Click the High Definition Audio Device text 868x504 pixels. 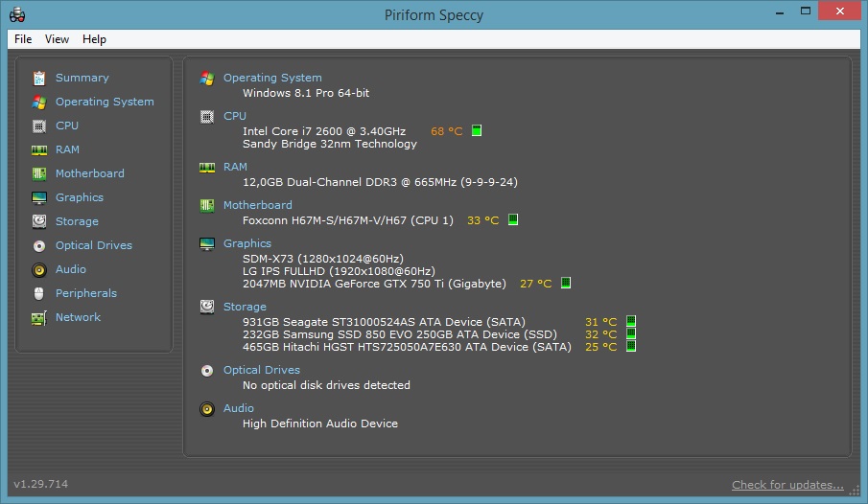point(320,424)
